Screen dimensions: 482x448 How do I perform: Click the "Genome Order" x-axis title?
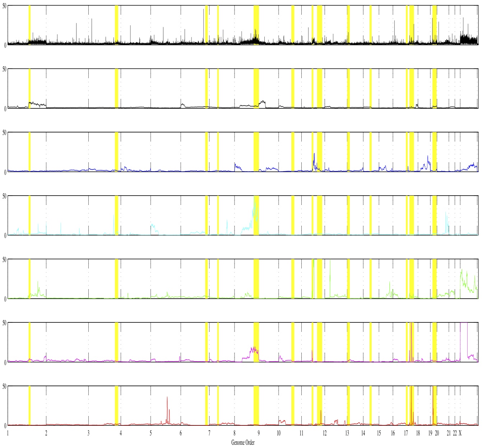click(243, 442)
